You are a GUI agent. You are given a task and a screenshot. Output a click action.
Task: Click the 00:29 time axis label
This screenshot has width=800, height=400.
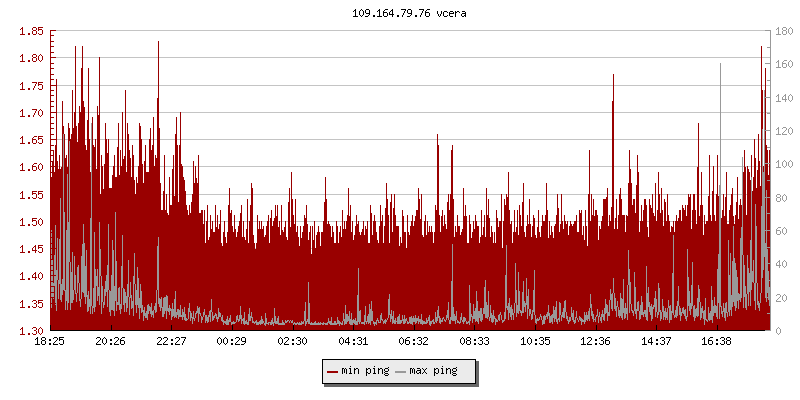point(232,341)
